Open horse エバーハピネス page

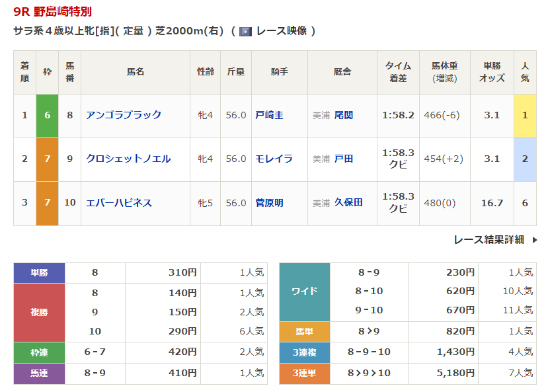pos(119,203)
